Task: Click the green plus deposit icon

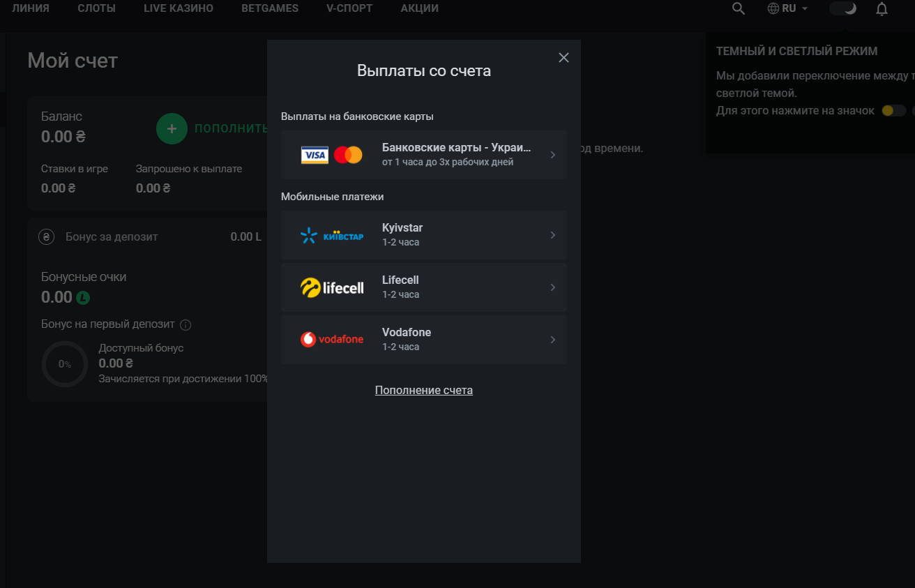Action: tap(172, 129)
